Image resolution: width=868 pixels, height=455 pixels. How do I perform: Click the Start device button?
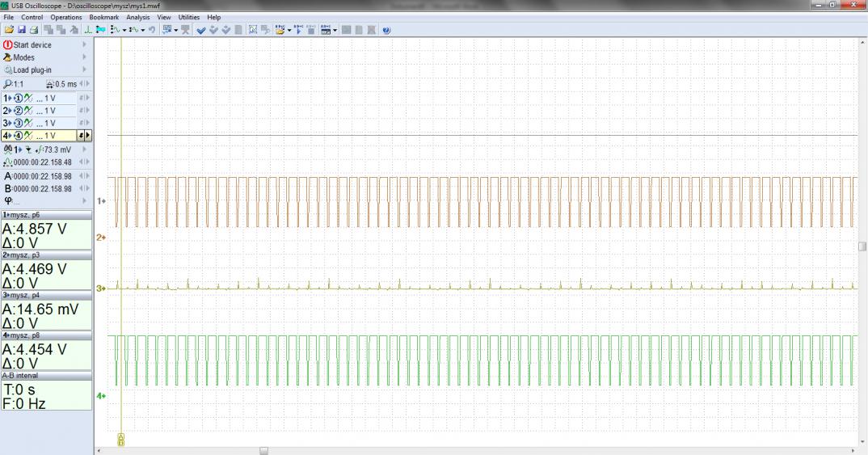point(32,45)
